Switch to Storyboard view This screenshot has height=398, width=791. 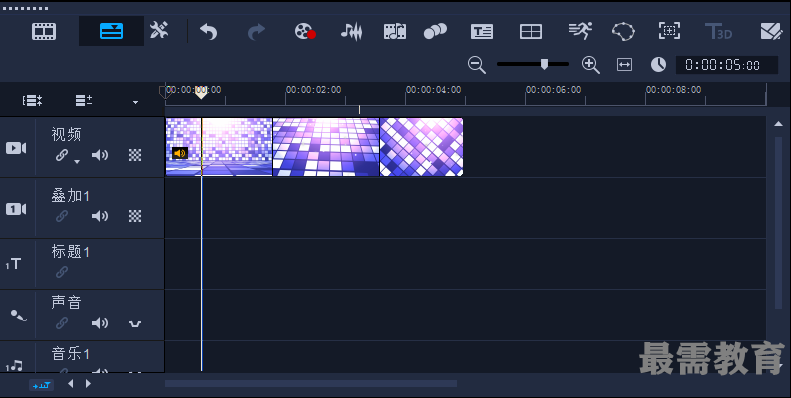point(44,31)
